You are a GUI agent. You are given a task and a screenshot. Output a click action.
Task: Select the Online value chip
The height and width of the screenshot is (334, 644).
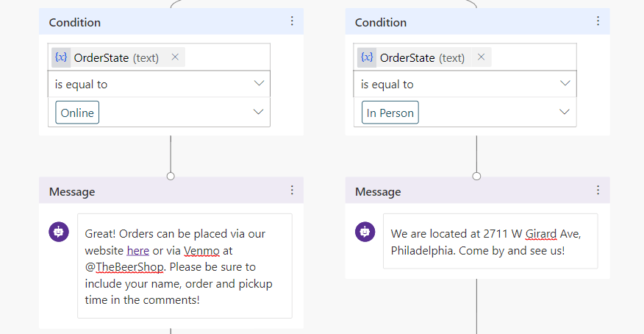[x=77, y=113]
